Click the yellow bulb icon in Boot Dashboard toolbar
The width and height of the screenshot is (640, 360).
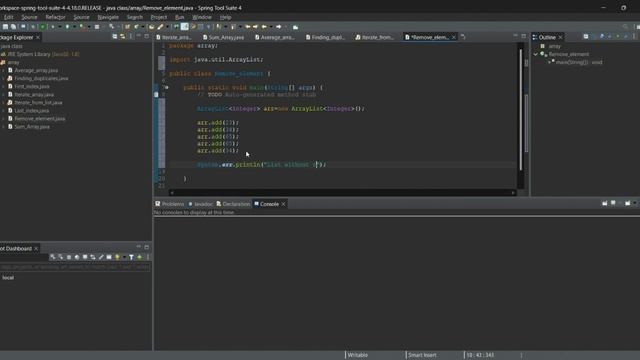pyautogui.click(x=117, y=257)
